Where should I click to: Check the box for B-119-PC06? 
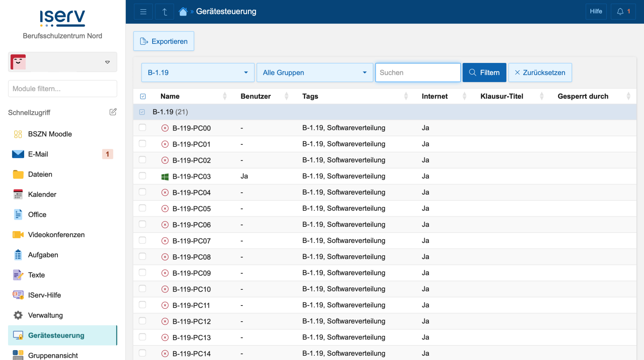pos(143,224)
